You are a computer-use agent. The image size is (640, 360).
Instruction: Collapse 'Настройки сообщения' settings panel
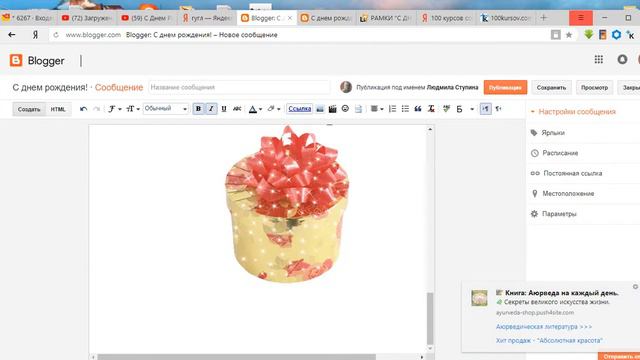click(573, 111)
